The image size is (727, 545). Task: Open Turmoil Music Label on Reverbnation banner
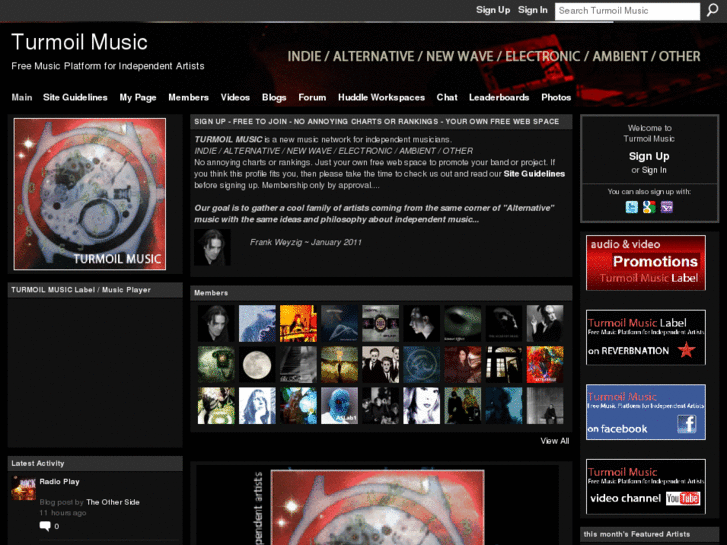[x=646, y=338]
